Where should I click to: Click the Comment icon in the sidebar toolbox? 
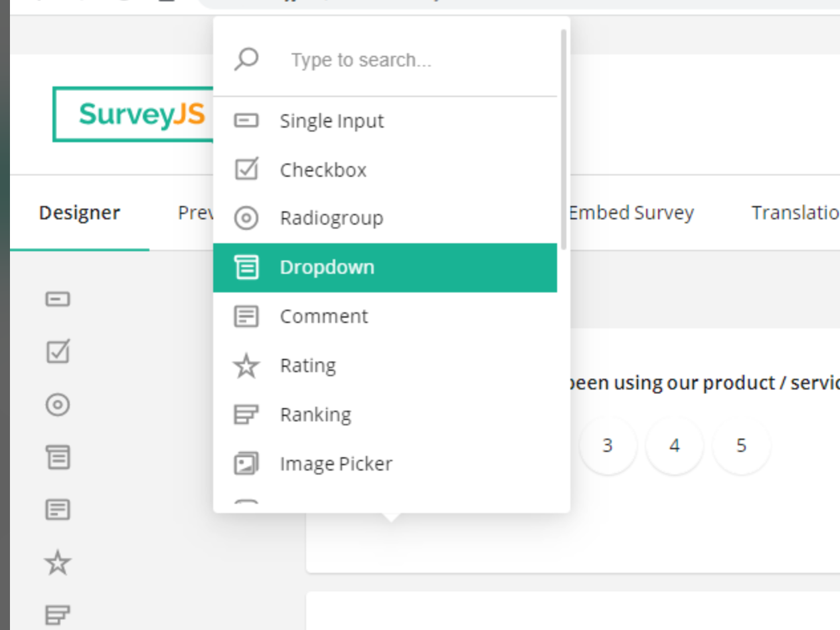point(58,510)
